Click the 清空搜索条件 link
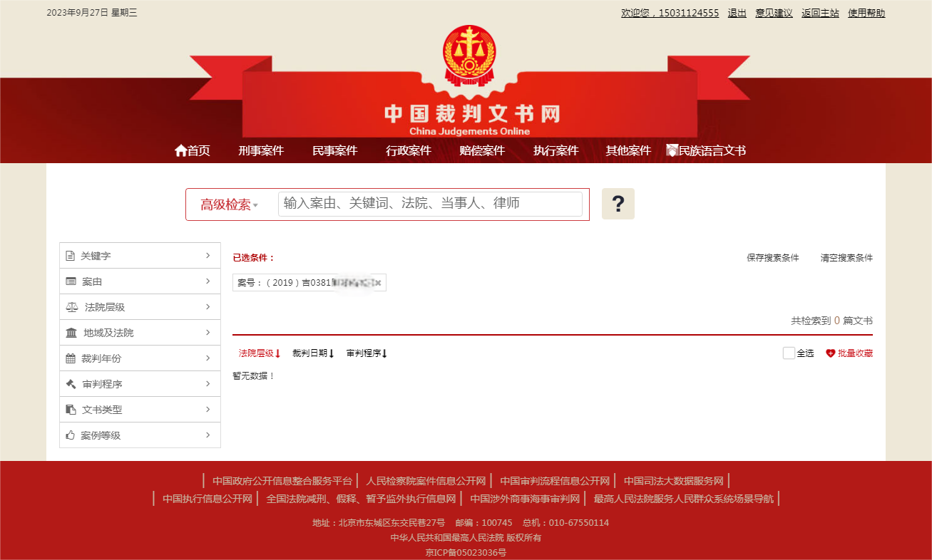 846,258
